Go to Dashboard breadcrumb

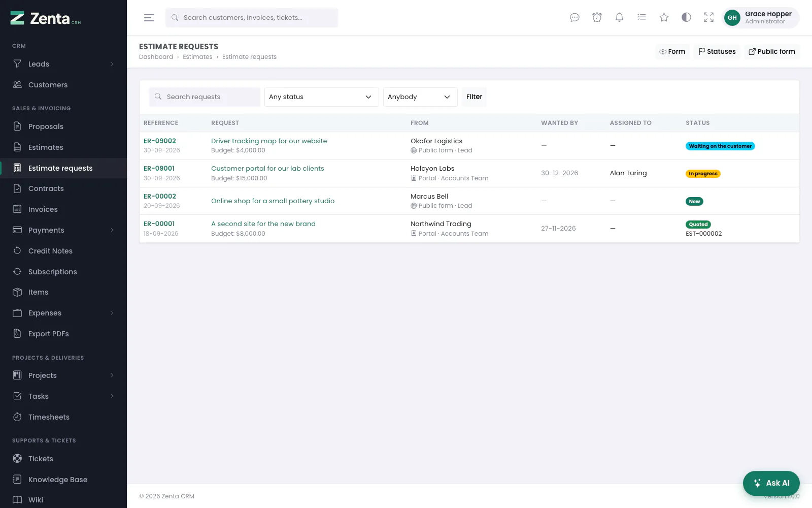coord(156,57)
